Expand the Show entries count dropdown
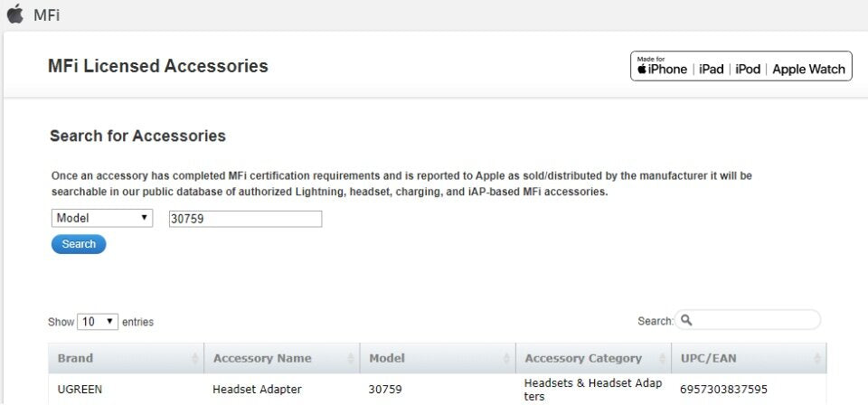Image resolution: width=868 pixels, height=405 pixels. [x=98, y=321]
